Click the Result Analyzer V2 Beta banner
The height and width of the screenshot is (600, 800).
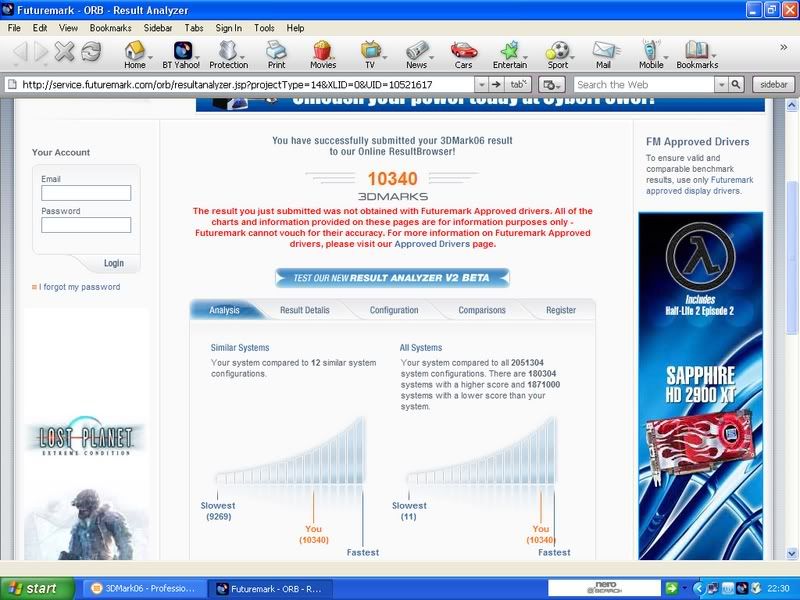[392, 278]
